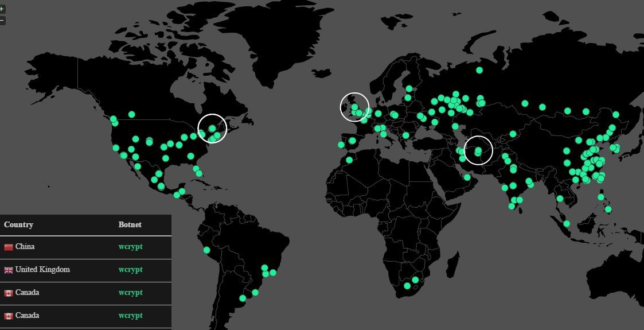Screen dimensions: 644x330
Task: Click the zoom out minus button
Action: pyautogui.click(x=2, y=21)
